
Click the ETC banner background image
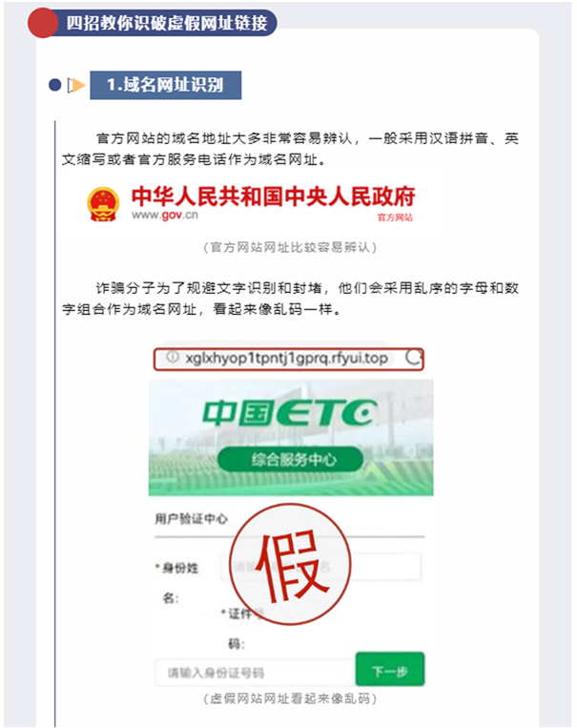pos(291,437)
